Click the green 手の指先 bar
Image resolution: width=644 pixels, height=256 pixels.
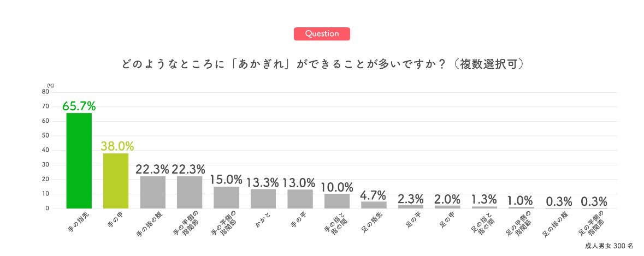pos(79,160)
